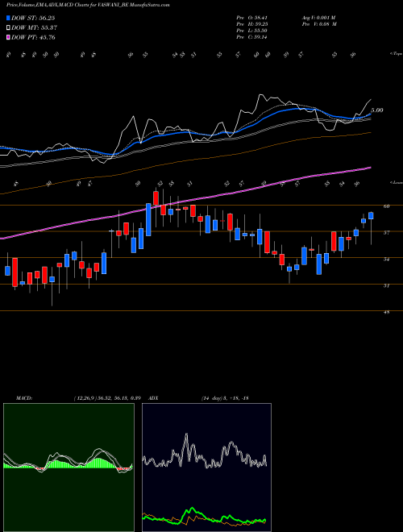Click the Pre O: 58.41 value
This screenshot has width=403, height=532.
pyautogui.click(x=252, y=17)
